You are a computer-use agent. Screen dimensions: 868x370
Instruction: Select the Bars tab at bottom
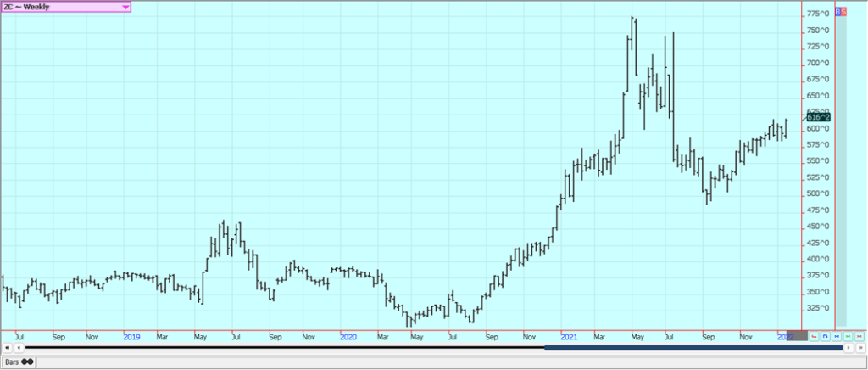pos(19,362)
